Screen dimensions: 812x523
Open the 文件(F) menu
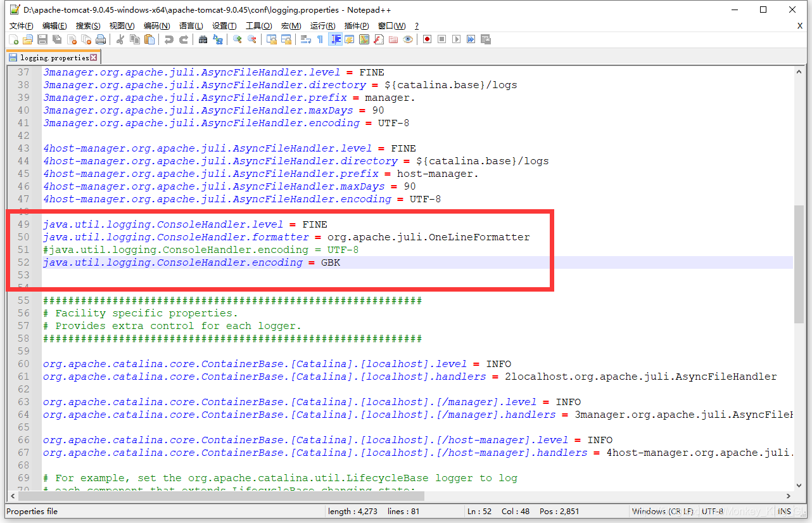(x=21, y=26)
